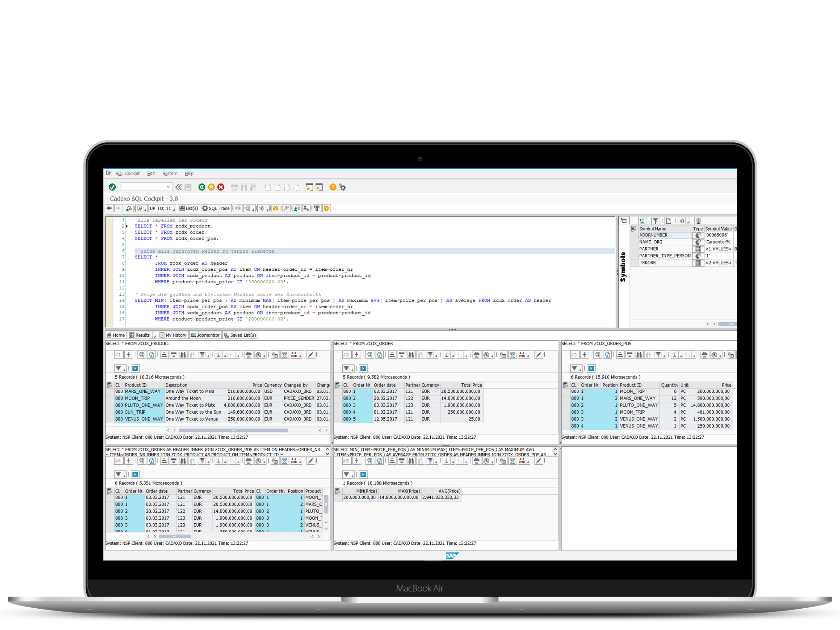
Task: Click the magic wand icon in cockpit toolbar
Action: [x=286, y=208]
